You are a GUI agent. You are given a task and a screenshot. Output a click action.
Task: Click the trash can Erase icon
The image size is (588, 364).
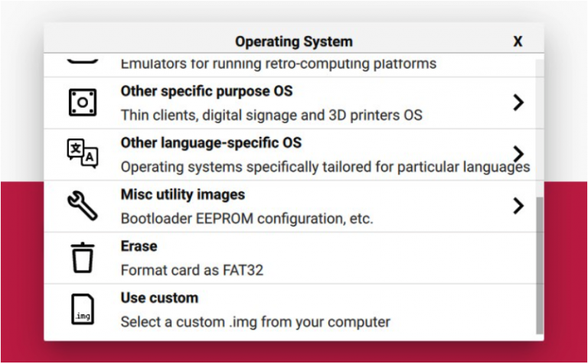point(82,258)
